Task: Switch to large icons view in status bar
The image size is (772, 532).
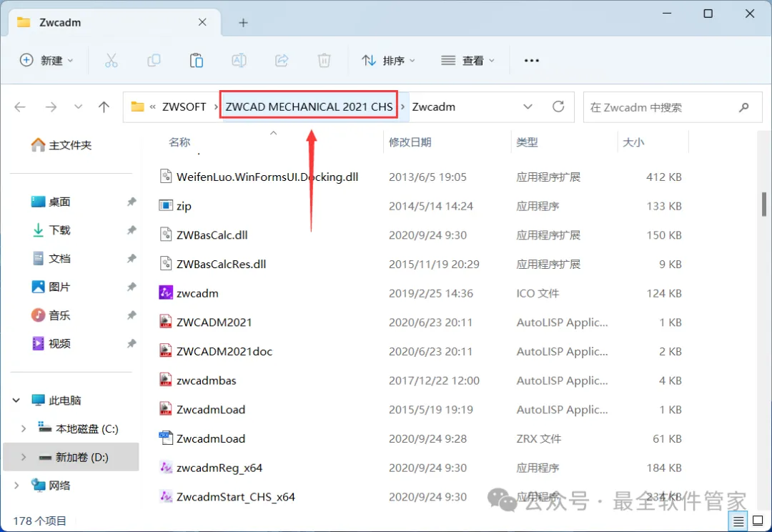Action: [758, 521]
